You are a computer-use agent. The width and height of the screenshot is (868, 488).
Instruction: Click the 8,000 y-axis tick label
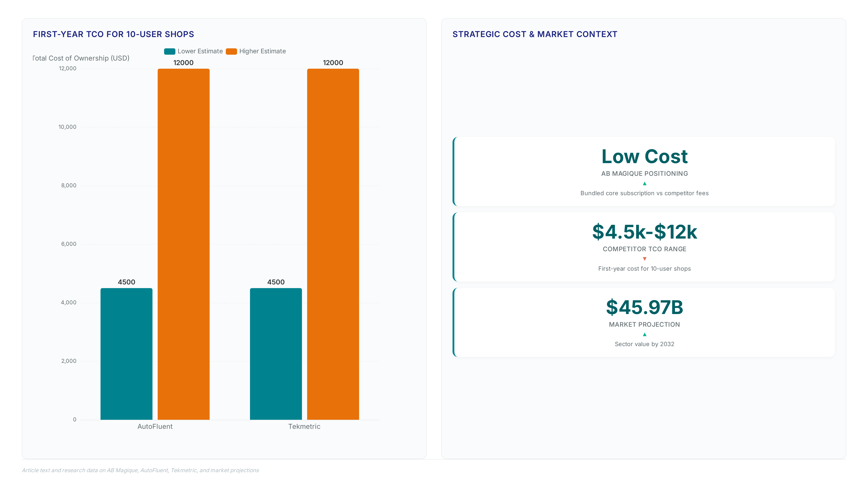[x=69, y=185]
